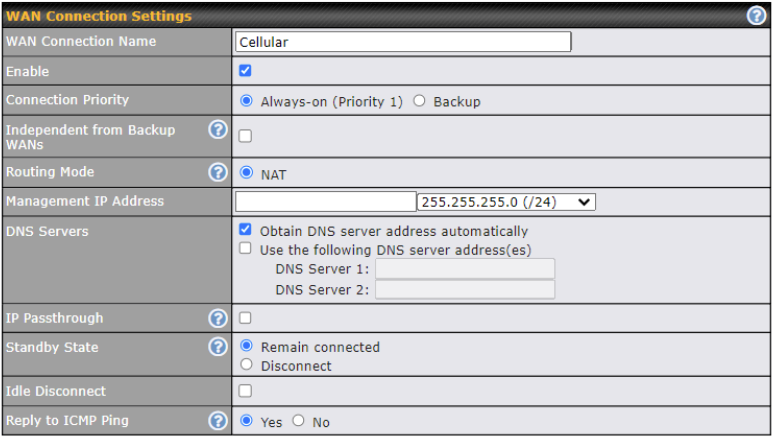Open the Standby State help icon
The image size is (774, 437).
pyautogui.click(x=217, y=347)
